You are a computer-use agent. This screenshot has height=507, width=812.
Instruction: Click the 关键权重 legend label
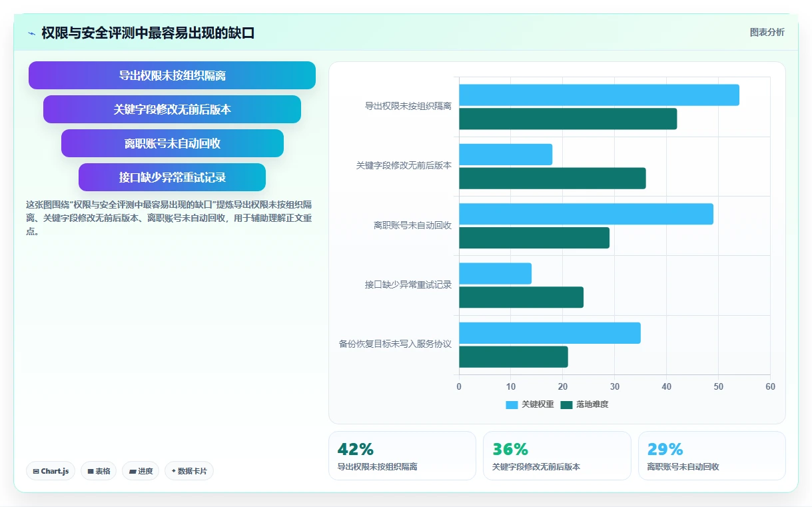(x=538, y=404)
